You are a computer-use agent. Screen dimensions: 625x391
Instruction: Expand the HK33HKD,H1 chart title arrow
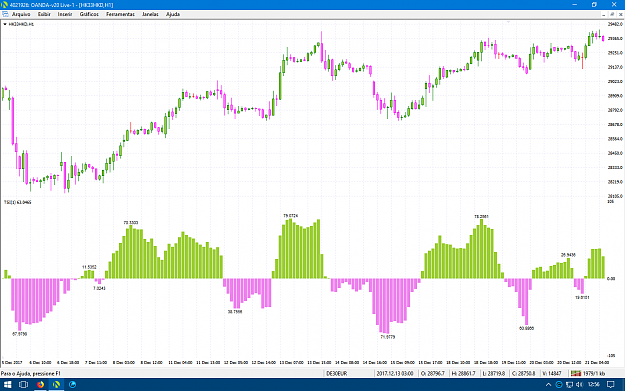coord(5,24)
